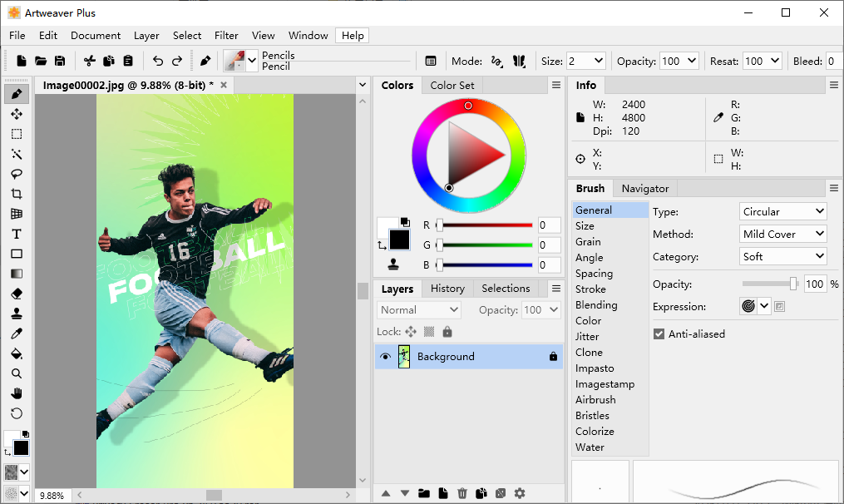844x504 pixels.
Task: Choose the Eraser tool
Action: tap(16, 294)
